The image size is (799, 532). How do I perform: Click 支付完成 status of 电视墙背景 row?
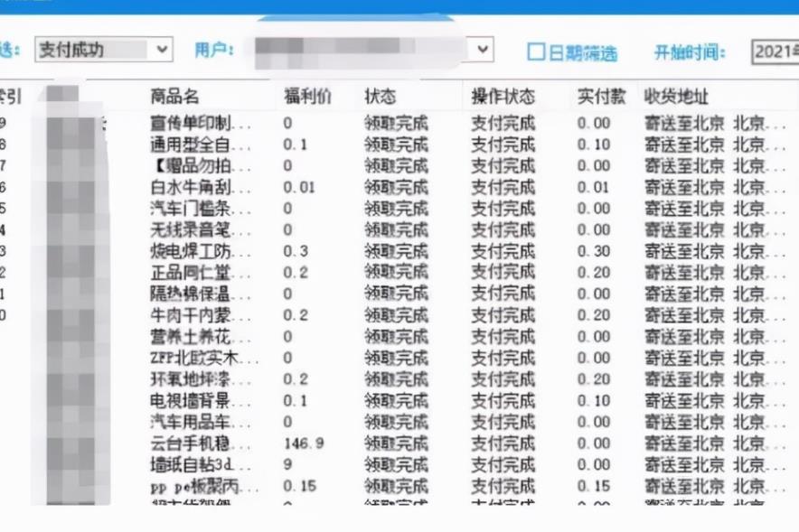click(503, 401)
